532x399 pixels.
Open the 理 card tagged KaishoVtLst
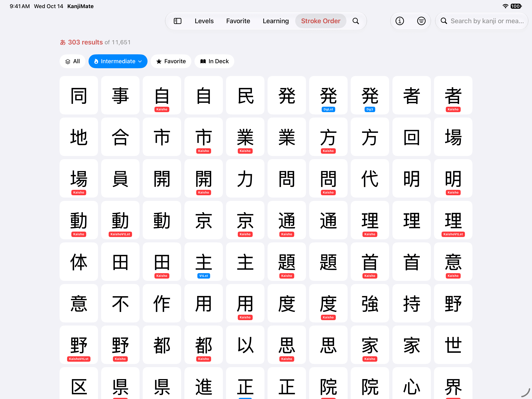453,220
